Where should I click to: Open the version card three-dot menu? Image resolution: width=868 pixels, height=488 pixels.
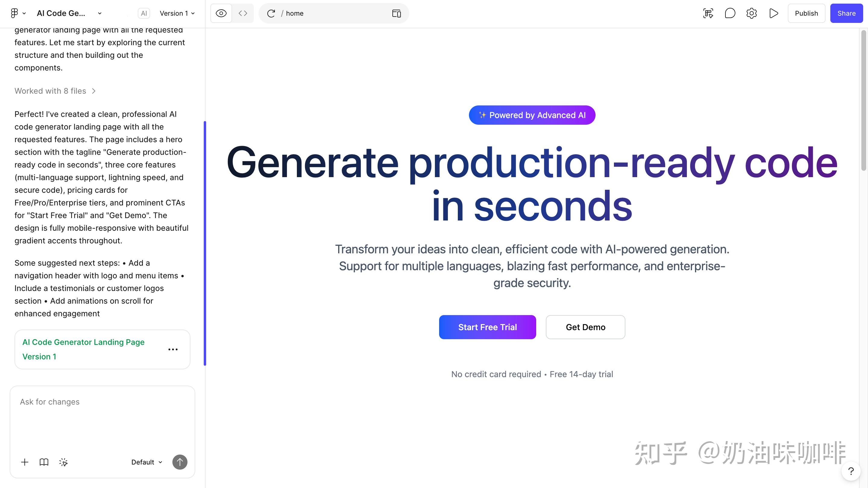(173, 349)
